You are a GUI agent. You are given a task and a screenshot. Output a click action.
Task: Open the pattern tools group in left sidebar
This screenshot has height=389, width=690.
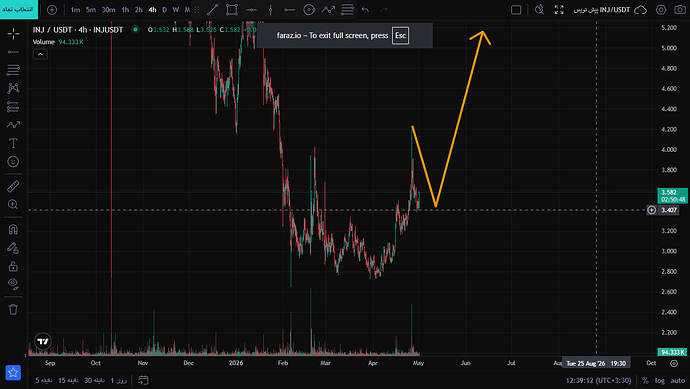tap(13, 88)
